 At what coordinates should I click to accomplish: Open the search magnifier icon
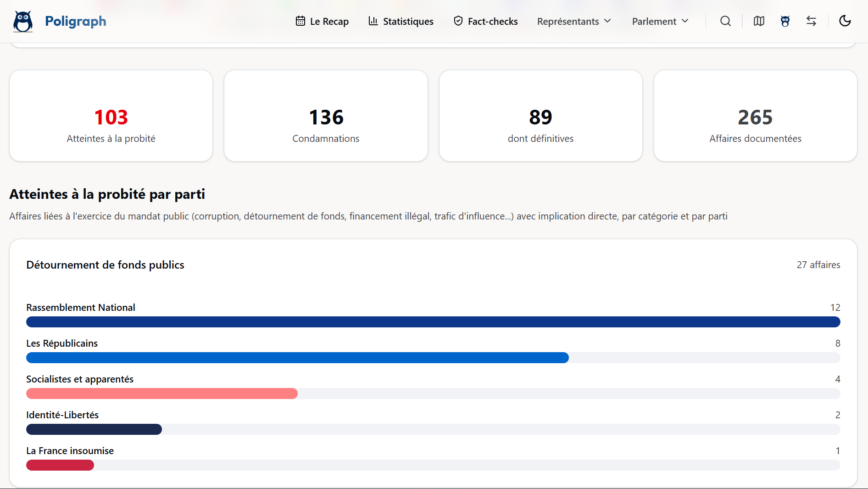pyautogui.click(x=725, y=21)
